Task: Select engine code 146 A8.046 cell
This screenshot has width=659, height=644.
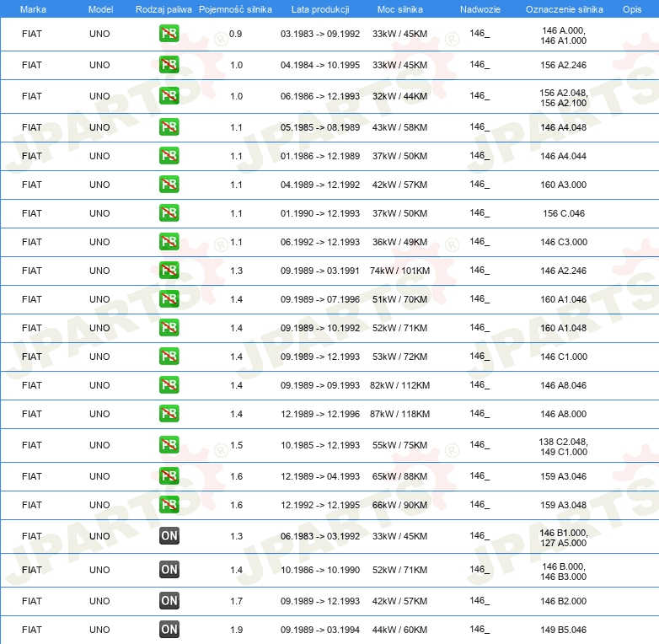Action: (564, 385)
